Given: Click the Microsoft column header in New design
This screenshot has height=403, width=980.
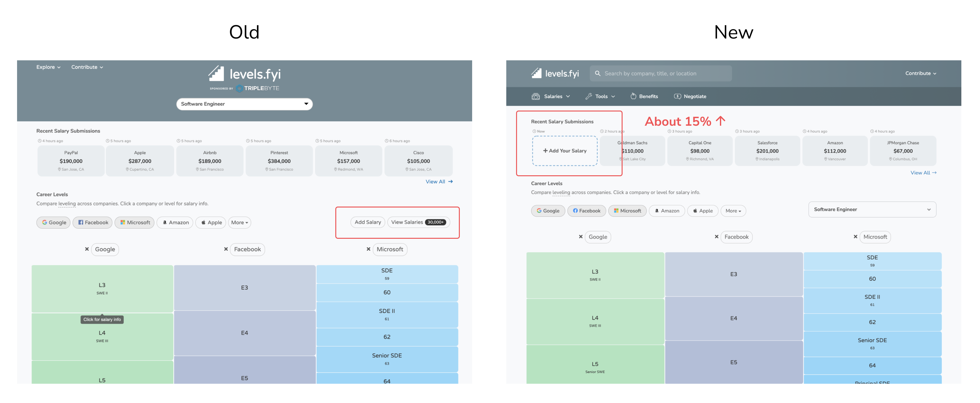Looking at the screenshot, I should coord(875,237).
